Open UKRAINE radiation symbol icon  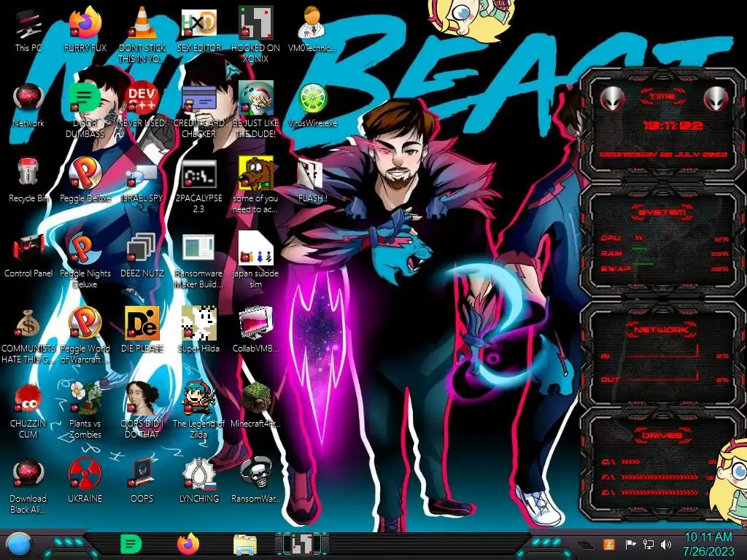[x=85, y=480]
